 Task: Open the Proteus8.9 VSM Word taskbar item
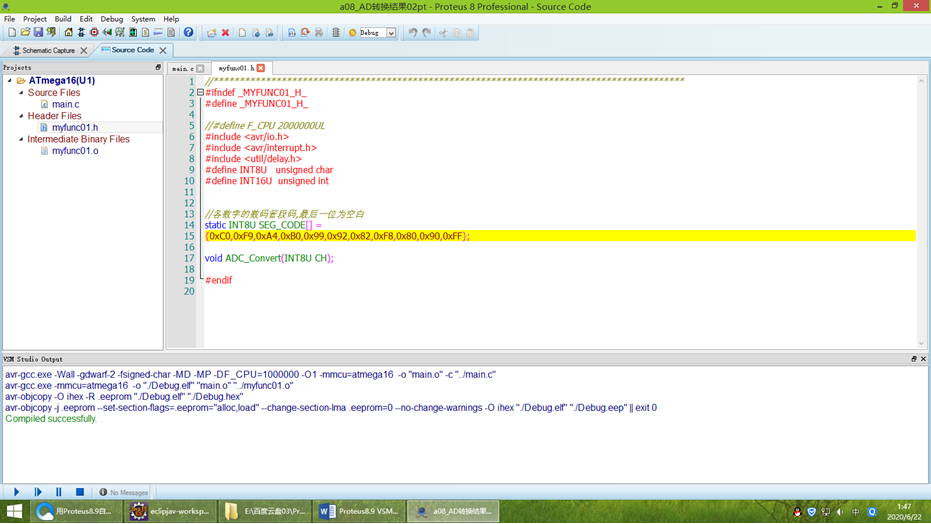click(x=359, y=511)
